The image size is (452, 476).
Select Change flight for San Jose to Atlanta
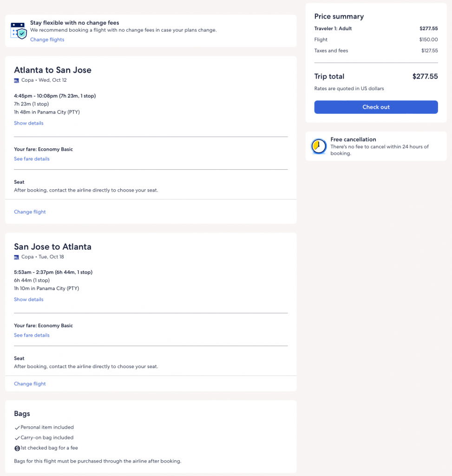pyautogui.click(x=30, y=384)
